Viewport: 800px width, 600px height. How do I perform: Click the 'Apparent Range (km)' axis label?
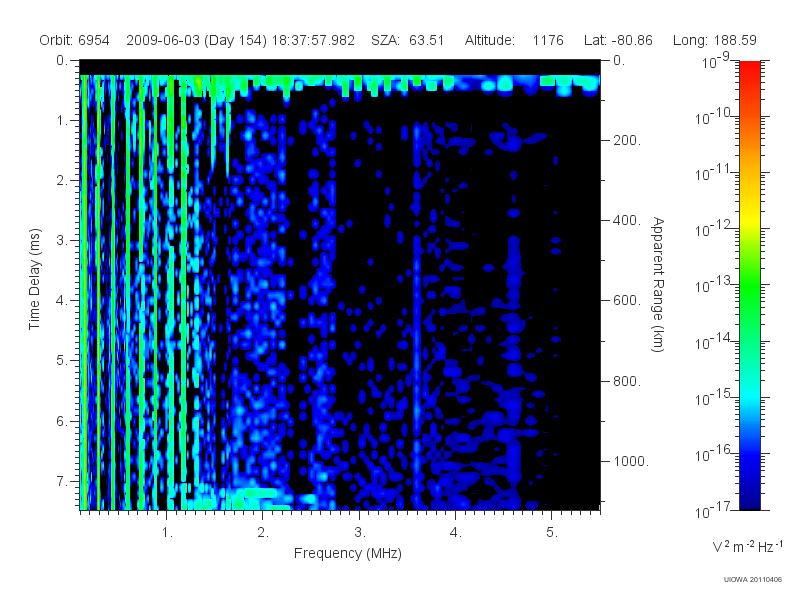658,285
